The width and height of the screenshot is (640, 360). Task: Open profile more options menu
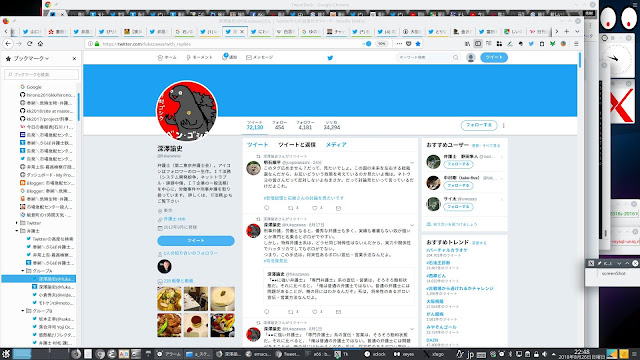pyautogui.click(x=503, y=125)
